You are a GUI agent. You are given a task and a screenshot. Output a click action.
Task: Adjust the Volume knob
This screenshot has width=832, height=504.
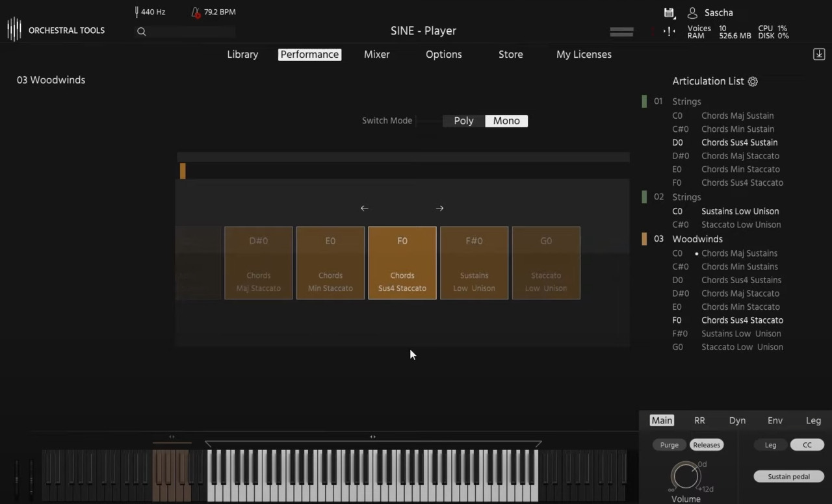coord(685,476)
